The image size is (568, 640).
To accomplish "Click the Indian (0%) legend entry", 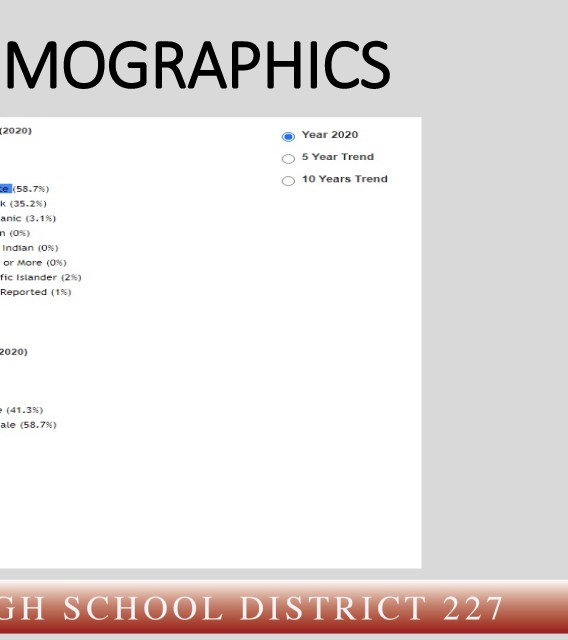I will point(29,247).
